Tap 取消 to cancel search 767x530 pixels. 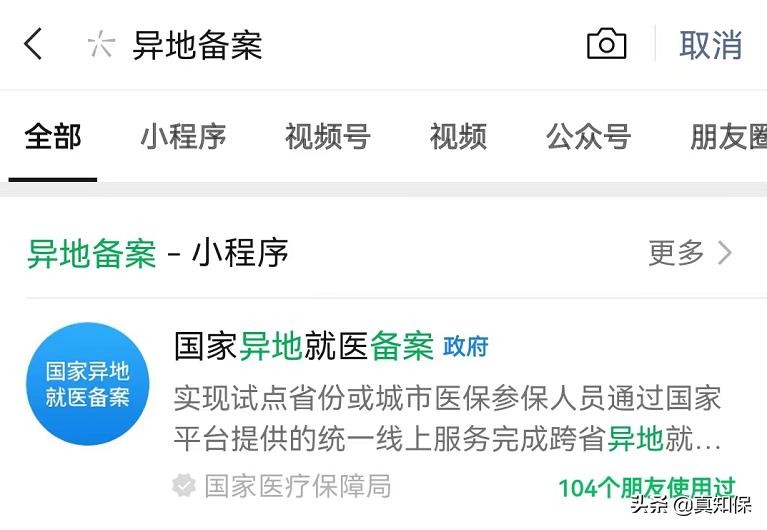tap(710, 45)
